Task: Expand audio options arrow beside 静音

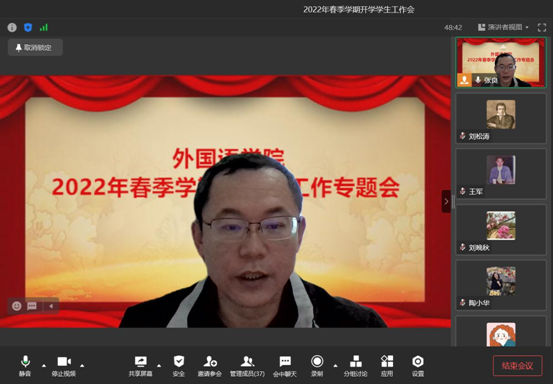Action: pos(44,366)
